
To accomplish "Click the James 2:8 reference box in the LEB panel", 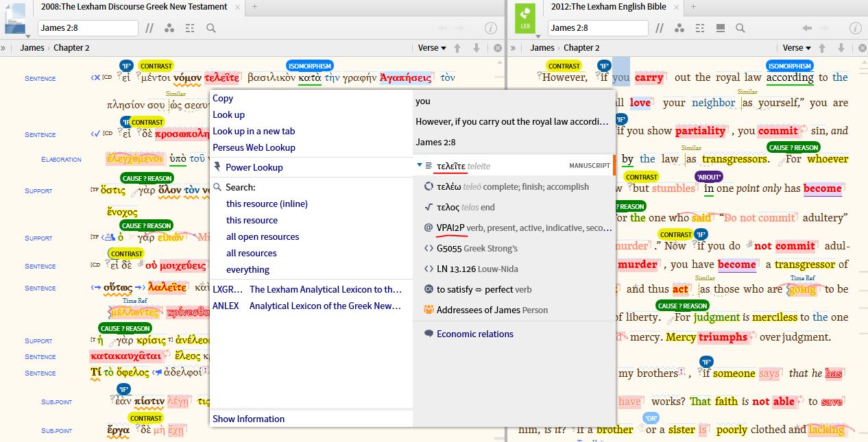I will (598, 28).
